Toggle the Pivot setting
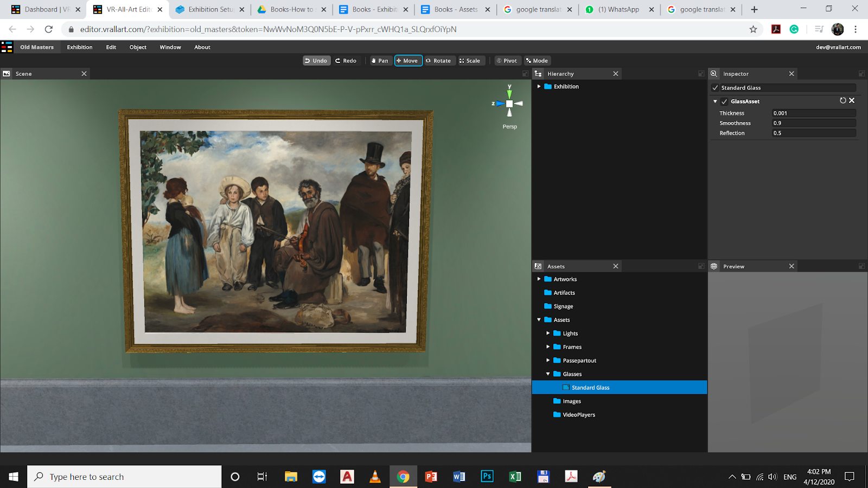This screenshot has height=488, width=868. click(507, 61)
